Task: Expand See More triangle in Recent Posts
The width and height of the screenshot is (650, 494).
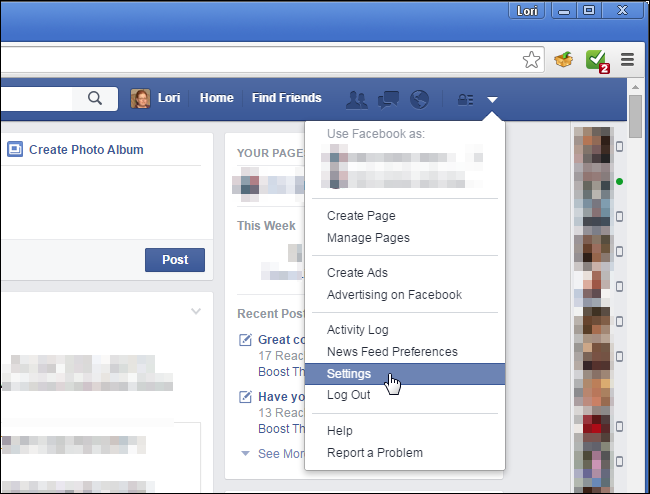Action: coord(245,453)
